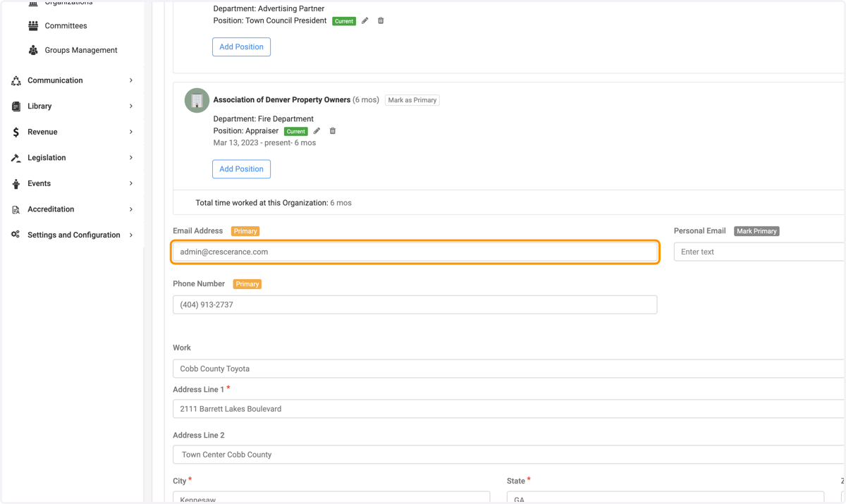
Task: Mark Association of Denver Property Owners as Primary
Action: (412, 100)
